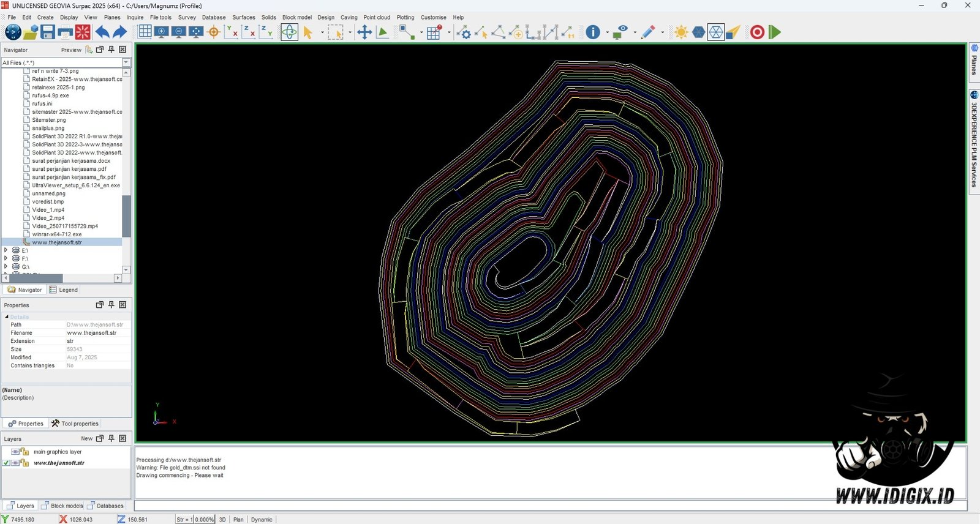Click the red record macro icon

coord(758,32)
